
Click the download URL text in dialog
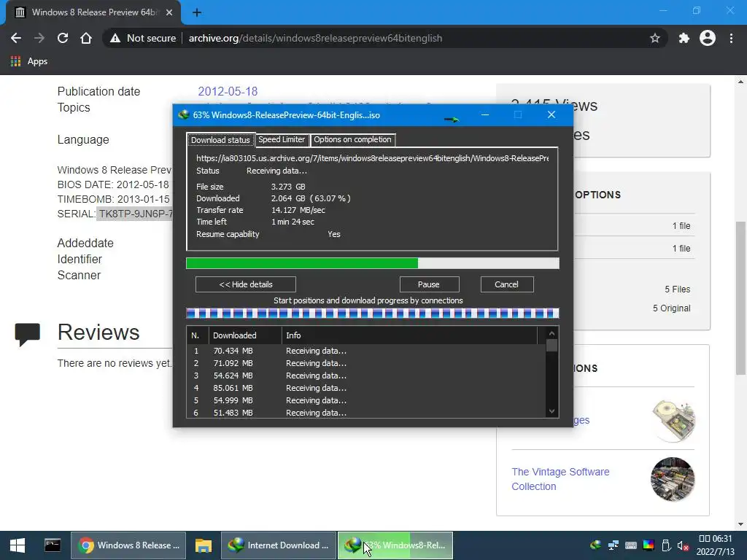click(x=373, y=158)
